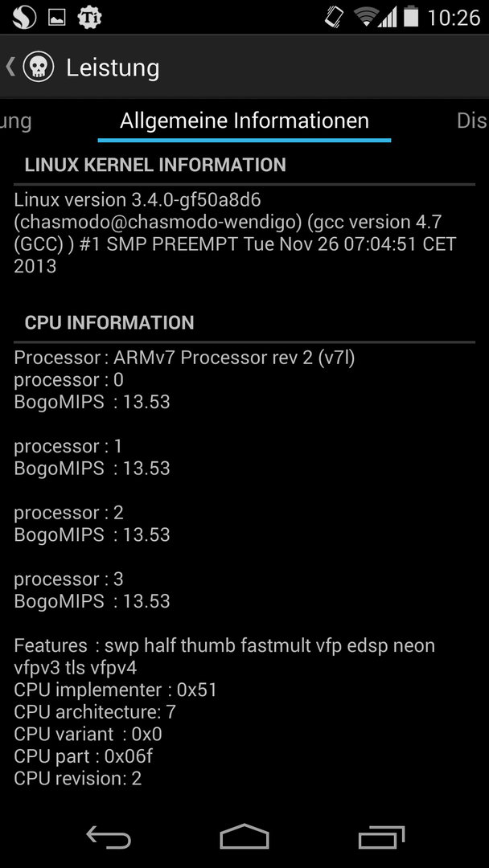The image size is (489, 868).
Task: Tap the Linux Kernel Information header
Action: coord(155,165)
